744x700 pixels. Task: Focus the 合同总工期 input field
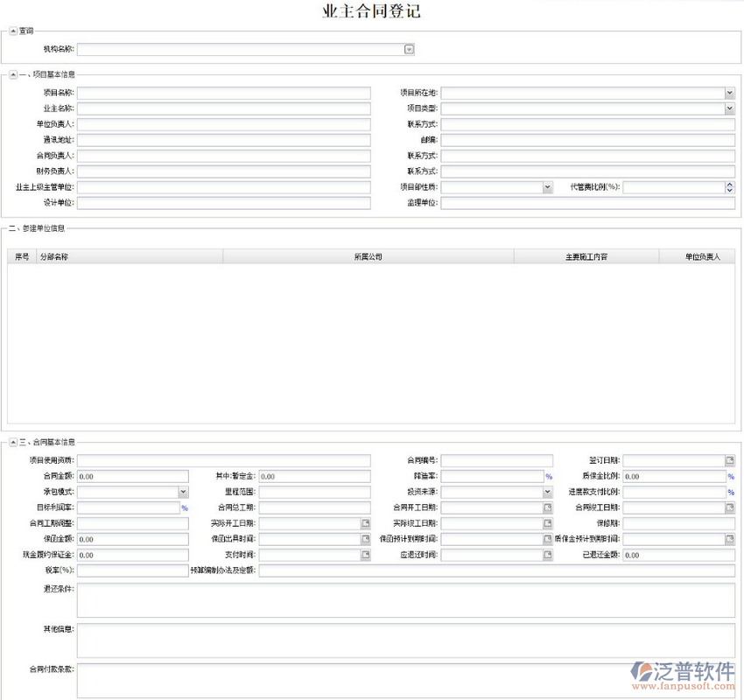point(314,507)
